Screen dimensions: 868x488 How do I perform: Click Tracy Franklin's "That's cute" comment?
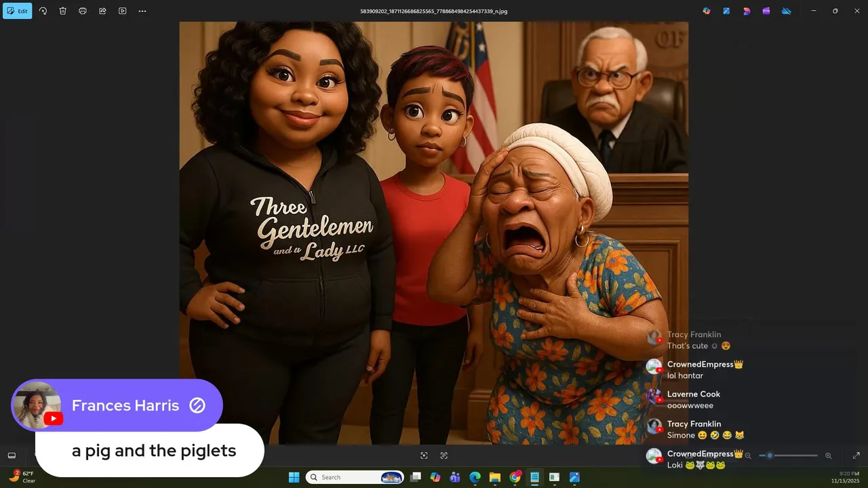tap(698, 346)
